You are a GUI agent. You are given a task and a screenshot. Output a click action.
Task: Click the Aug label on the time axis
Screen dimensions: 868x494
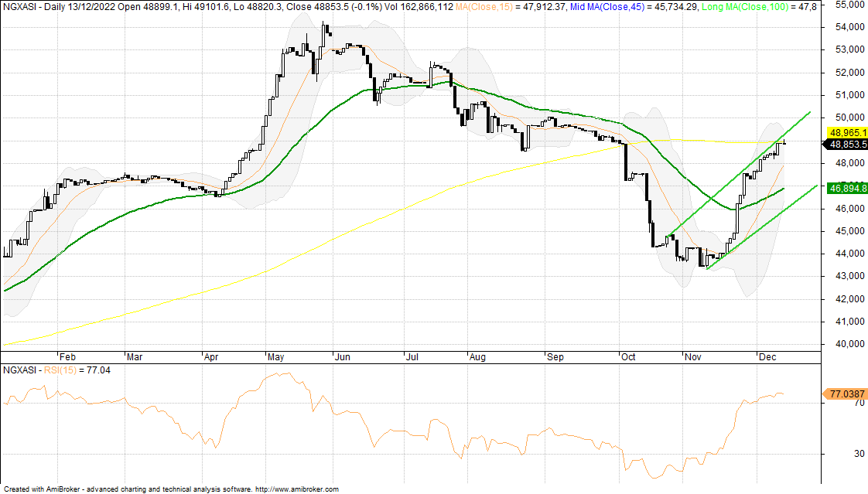[x=477, y=357]
